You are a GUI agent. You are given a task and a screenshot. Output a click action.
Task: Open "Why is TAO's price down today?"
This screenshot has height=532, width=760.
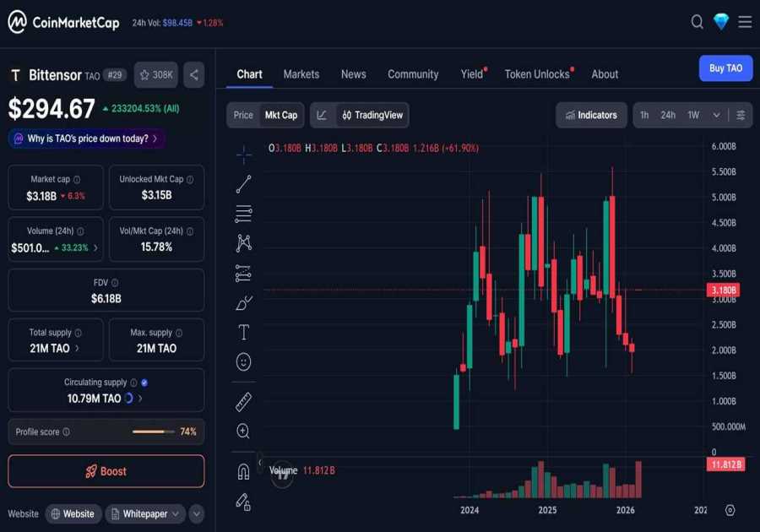point(85,138)
